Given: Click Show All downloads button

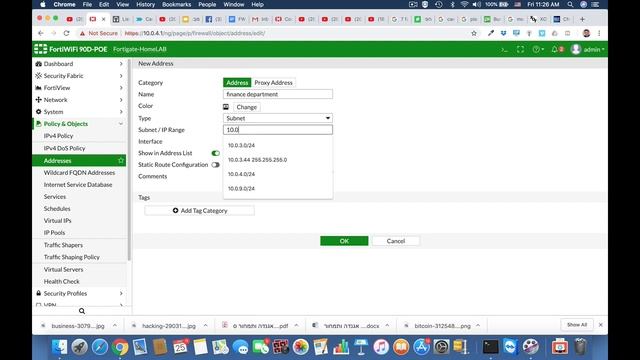Looking at the screenshot, I should pos(577,325).
